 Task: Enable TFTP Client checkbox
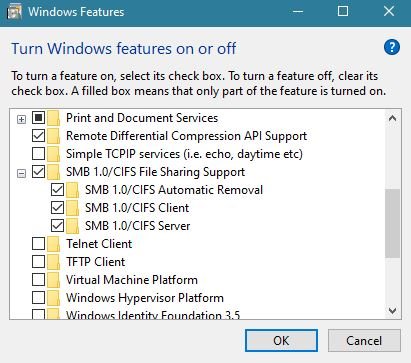(38, 262)
